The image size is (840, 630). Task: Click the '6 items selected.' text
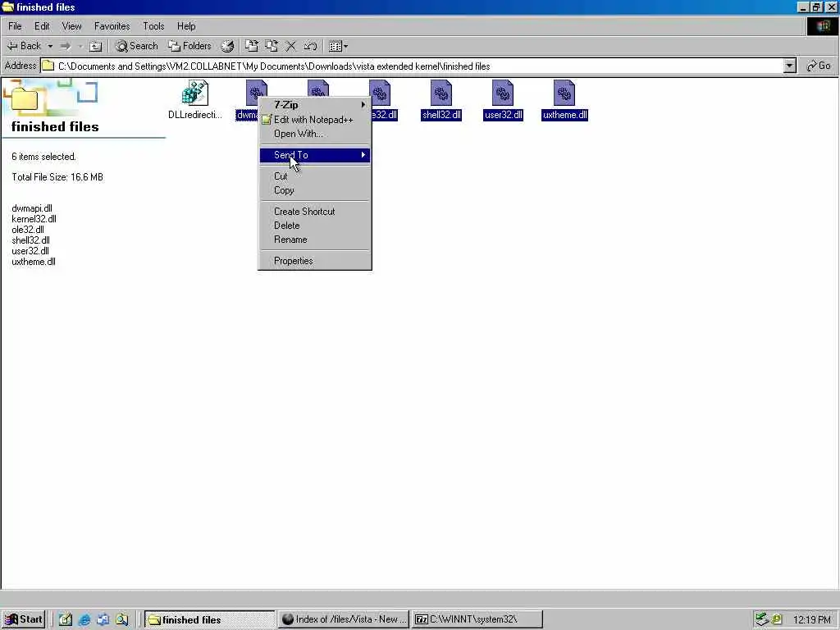point(44,157)
